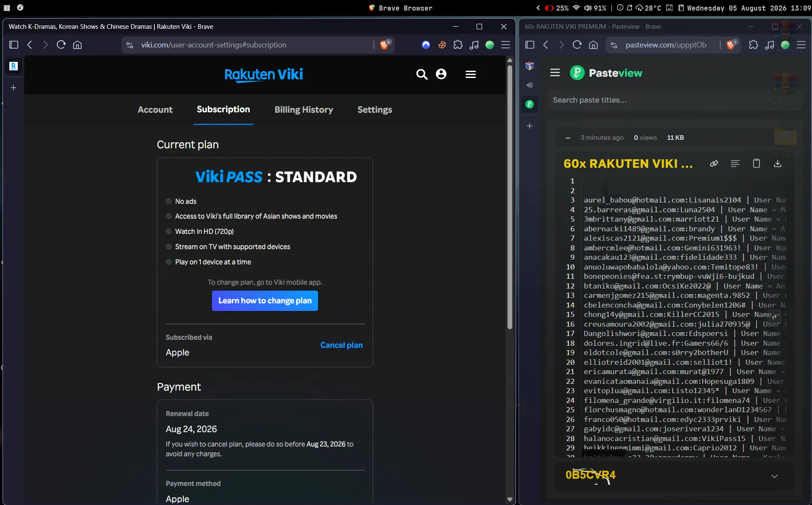Click the 'Aug 24, 2026' renewal date
The height and width of the screenshot is (505, 812).
tap(191, 429)
